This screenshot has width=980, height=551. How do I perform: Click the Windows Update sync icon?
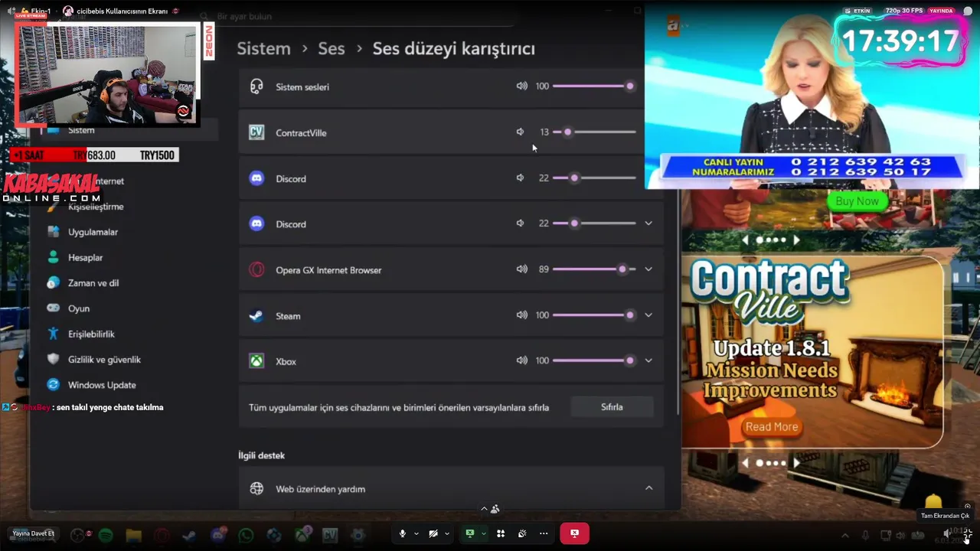(53, 384)
